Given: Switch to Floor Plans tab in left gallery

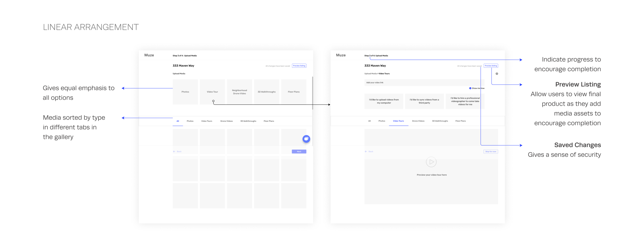Looking at the screenshot, I should 269,121.
